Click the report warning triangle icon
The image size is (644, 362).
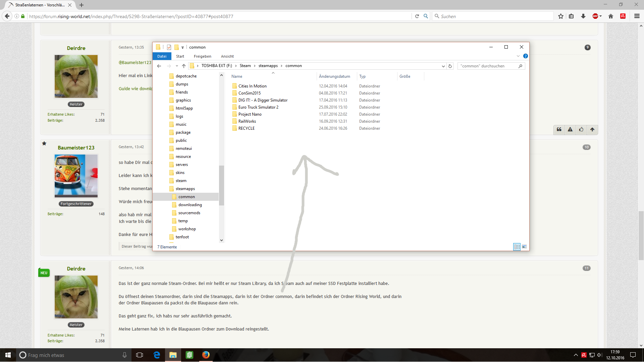click(570, 129)
